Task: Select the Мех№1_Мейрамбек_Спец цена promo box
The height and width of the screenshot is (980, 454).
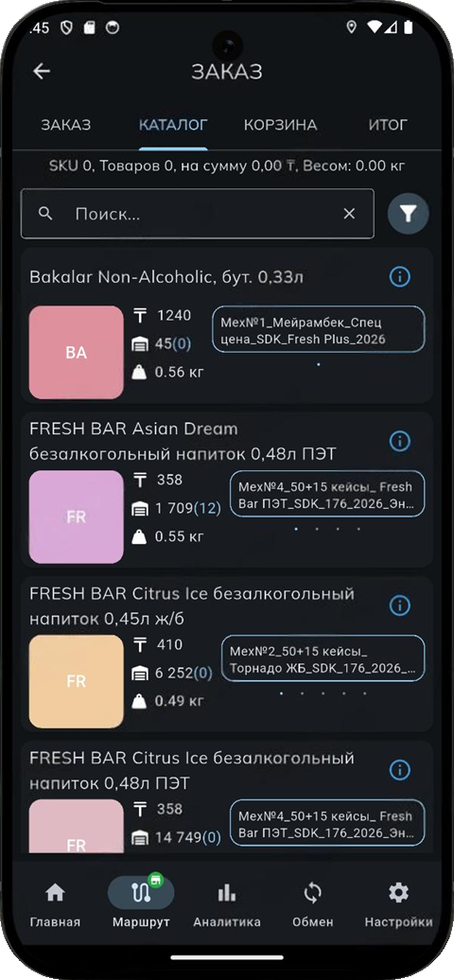Action: coord(319,329)
